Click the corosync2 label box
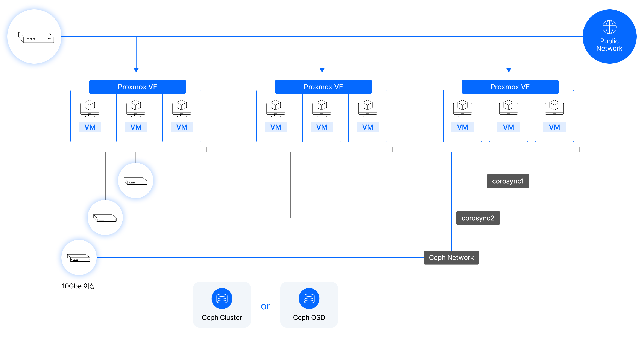Viewport: 644px width, 337px height. tap(478, 218)
